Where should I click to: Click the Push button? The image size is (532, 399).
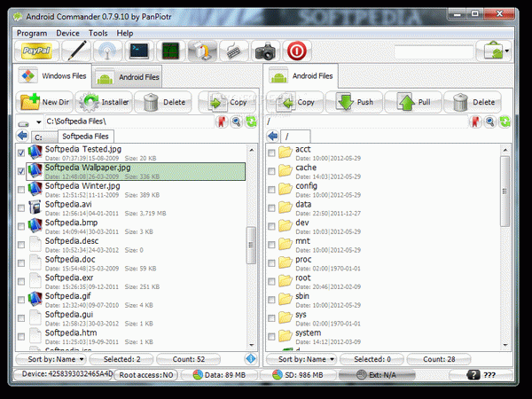pos(354,102)
